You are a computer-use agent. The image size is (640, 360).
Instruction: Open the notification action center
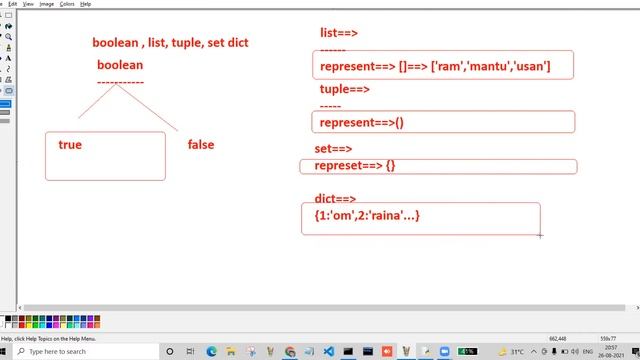pos(635,351)
